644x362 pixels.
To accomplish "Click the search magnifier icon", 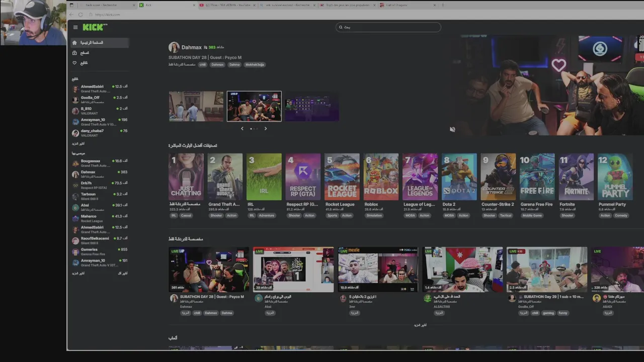I will pos(341,27).
